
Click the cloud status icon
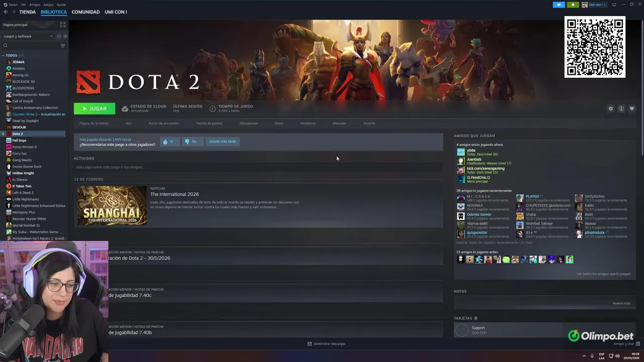(125, 109)
